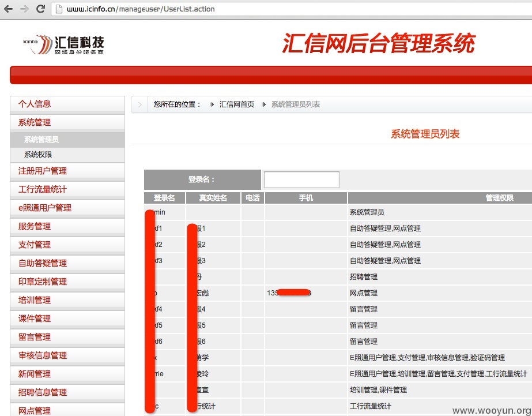Click the 培训管理,课件管理 permission cell

click(440, 390)
